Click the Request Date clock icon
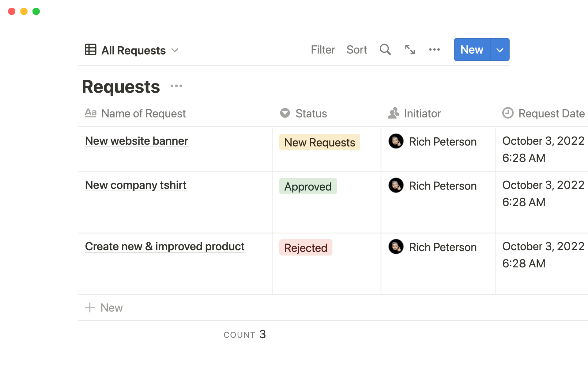Image resolution: width=588 pixels, height=368 pixels. point(508,113)
